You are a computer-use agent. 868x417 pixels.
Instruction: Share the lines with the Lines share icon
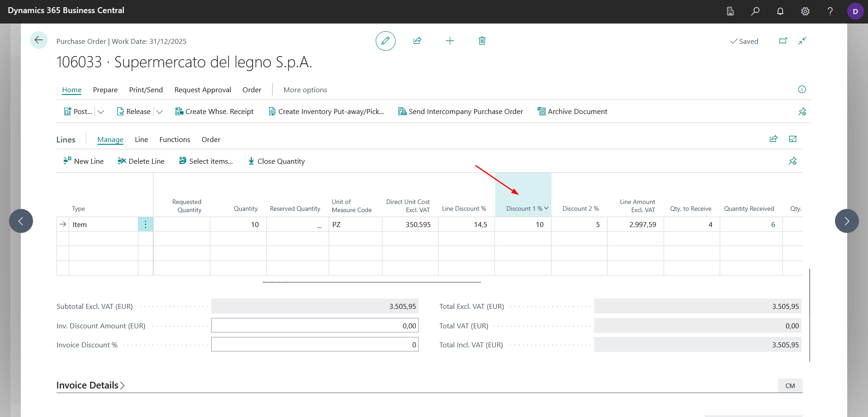coord(774,139)
